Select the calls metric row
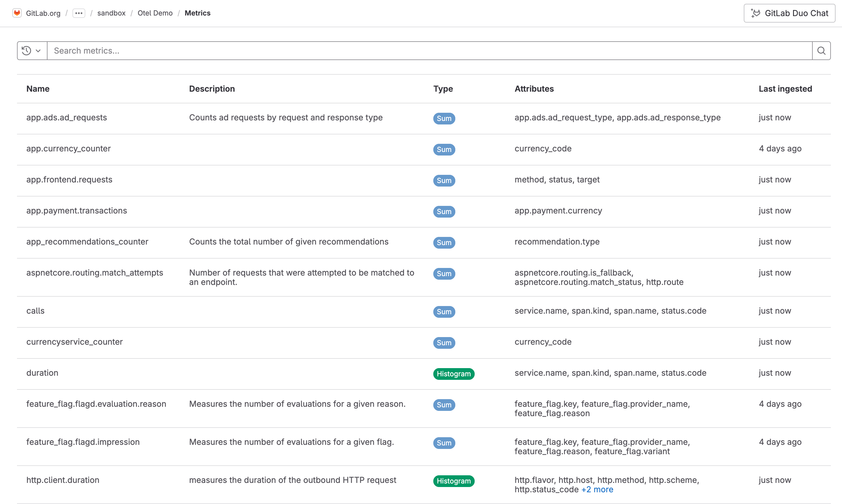The image size is (842, 504). pos(35,310)
